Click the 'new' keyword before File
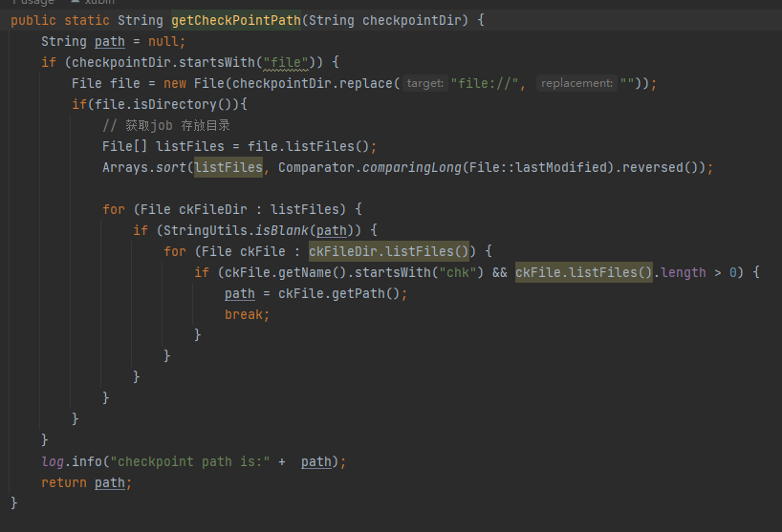782x532 pixels. point(175,83)
